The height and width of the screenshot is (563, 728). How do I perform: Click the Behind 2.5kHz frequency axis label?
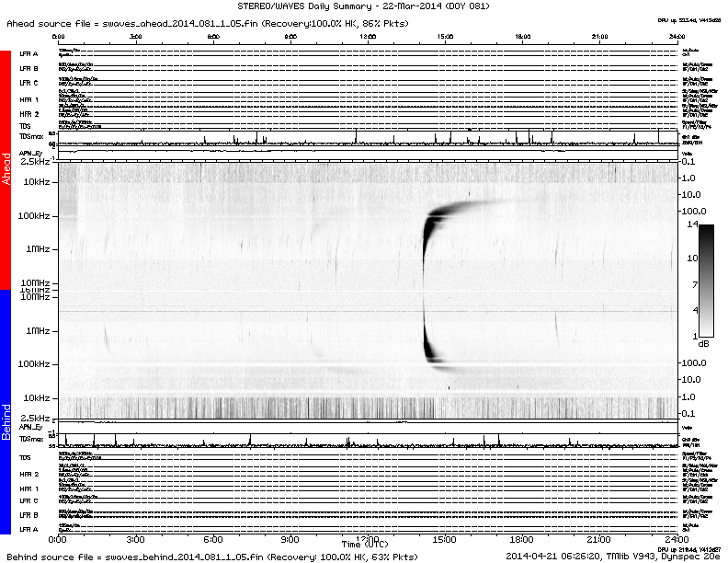coord(35,418)
